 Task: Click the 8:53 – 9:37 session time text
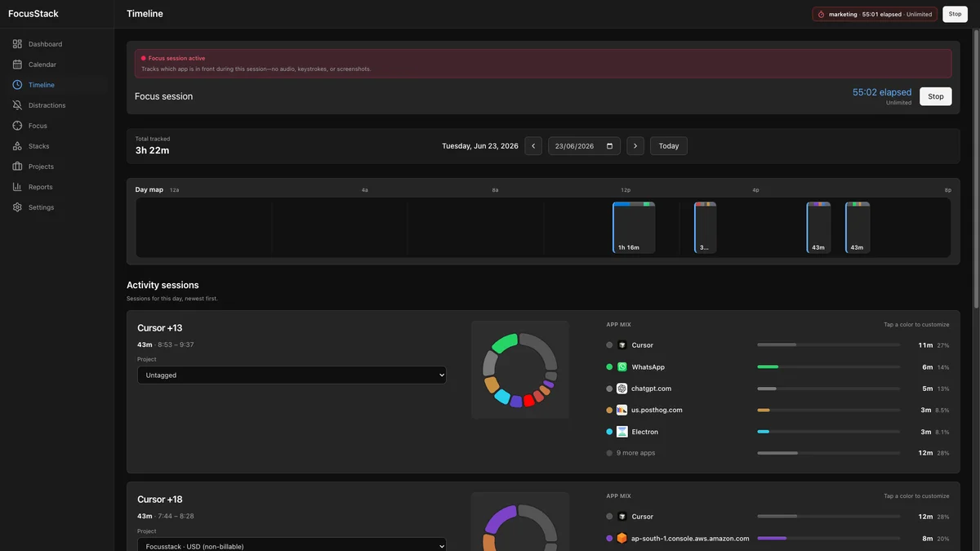176,344
